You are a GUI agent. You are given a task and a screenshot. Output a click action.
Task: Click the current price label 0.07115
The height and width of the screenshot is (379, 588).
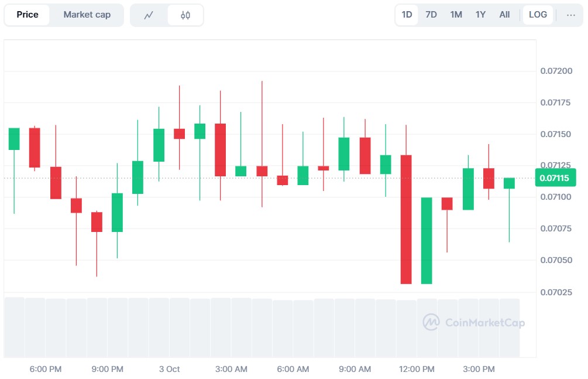pyautogui.click(x=555, y=178)
